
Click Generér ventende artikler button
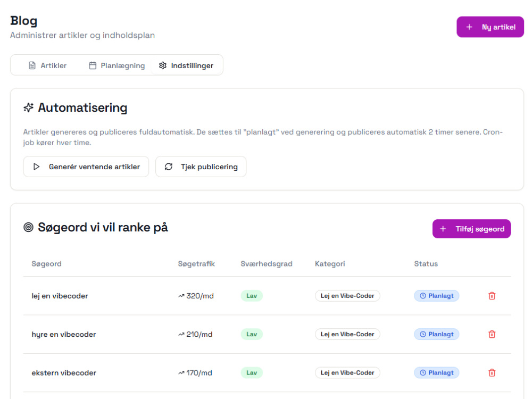(x=86, y=167)
